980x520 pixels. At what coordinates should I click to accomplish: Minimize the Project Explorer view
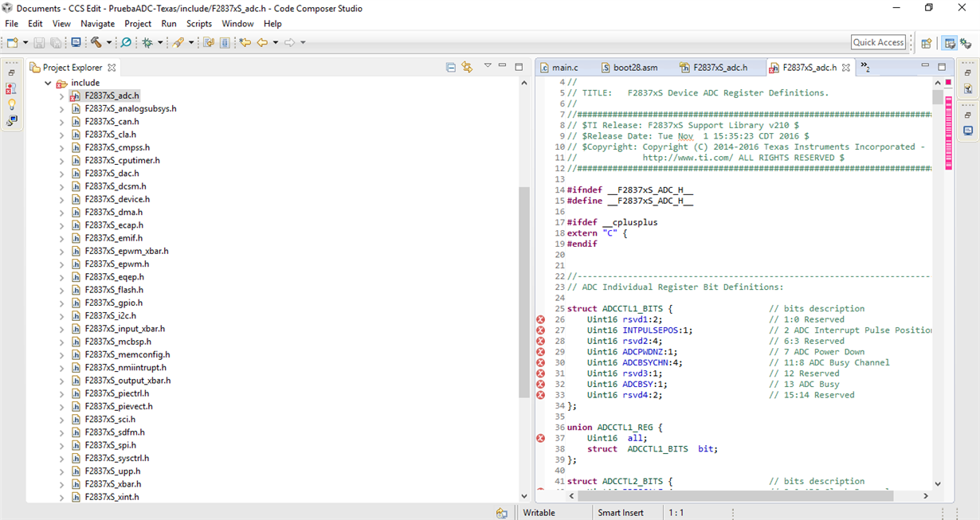coord(503,66)
